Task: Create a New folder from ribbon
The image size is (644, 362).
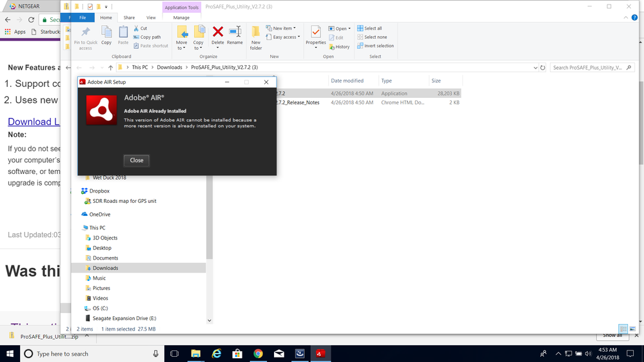Action: 256,38
